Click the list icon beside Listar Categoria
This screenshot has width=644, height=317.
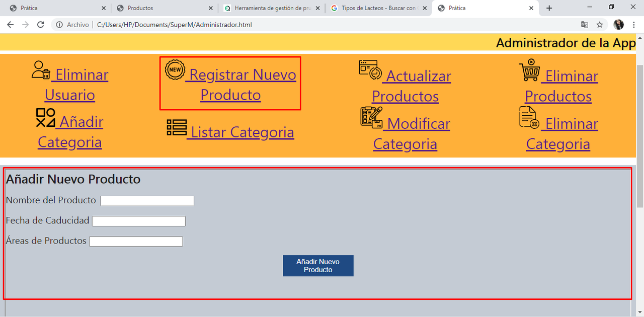pos(177,128)
